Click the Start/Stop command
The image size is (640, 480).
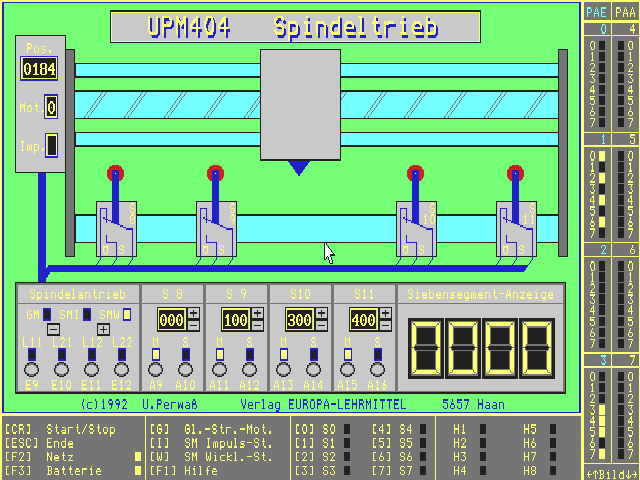point(60,429)
